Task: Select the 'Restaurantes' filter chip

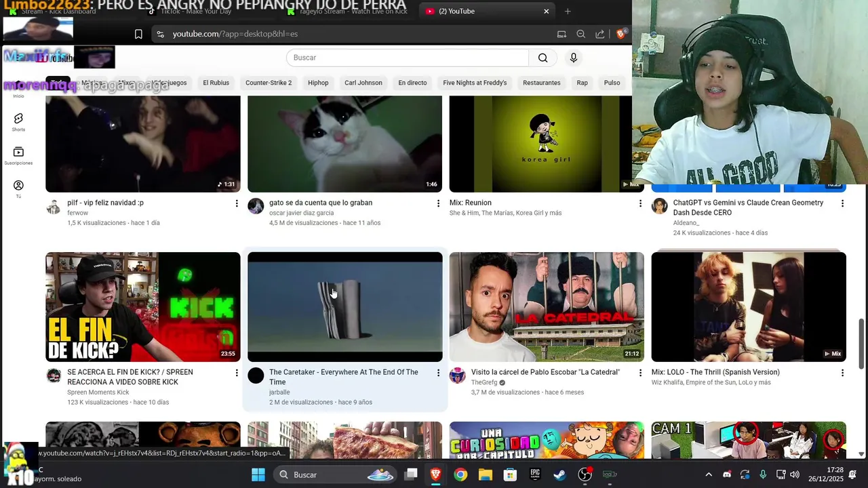Action: coord(542,83)
